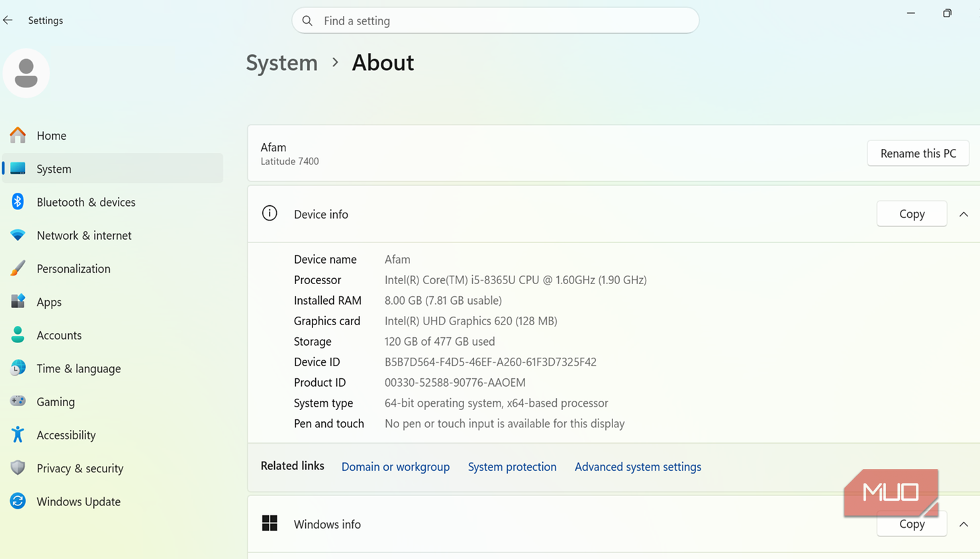Open System protection link
The height and width of the screenshot is (559, 980).
click(512, 466)
